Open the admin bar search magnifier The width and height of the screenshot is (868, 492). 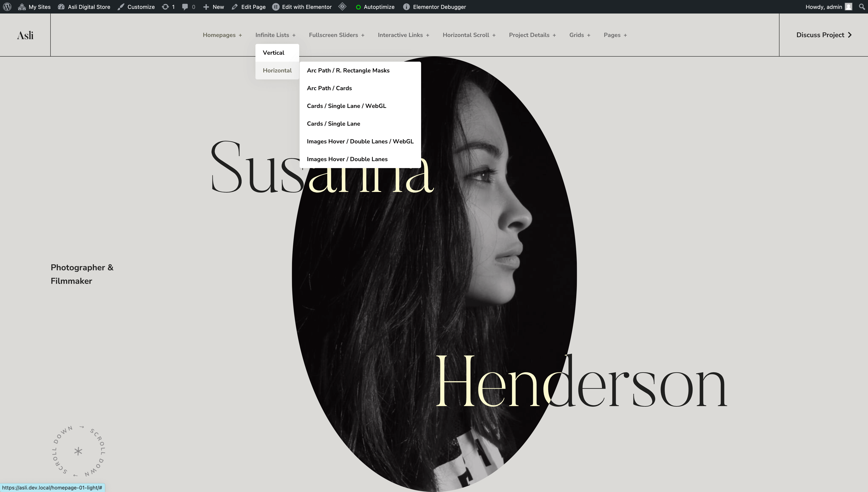coord(862,7)
